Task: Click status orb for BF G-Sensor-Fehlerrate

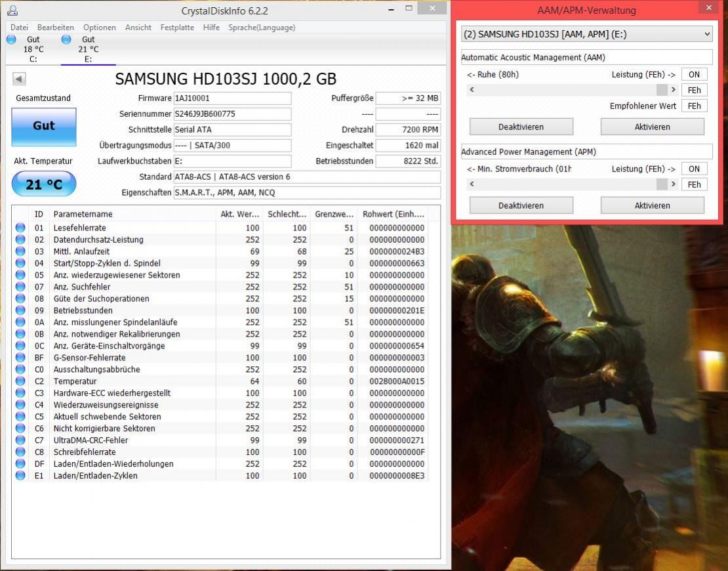Action: pos(20,357)
